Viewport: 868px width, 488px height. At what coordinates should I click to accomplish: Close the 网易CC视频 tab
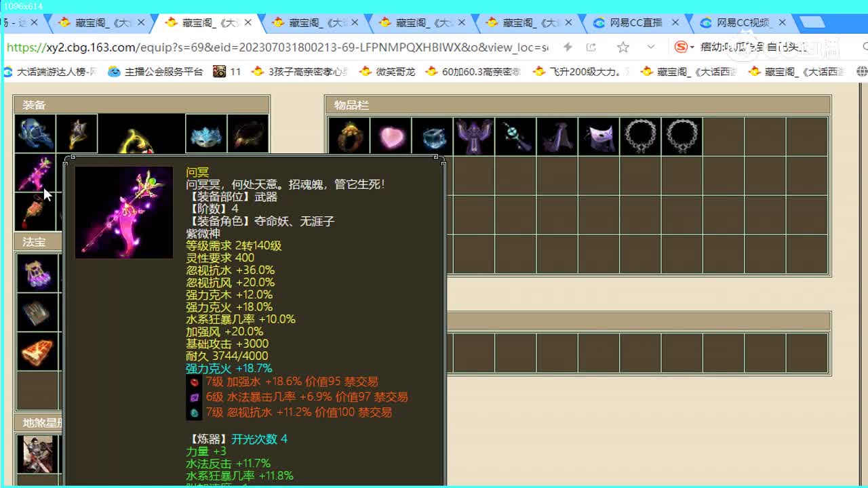pos(782,22)
